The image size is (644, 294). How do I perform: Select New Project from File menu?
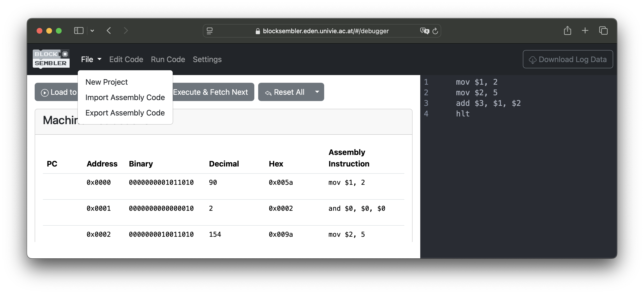[x=106, y=82]
